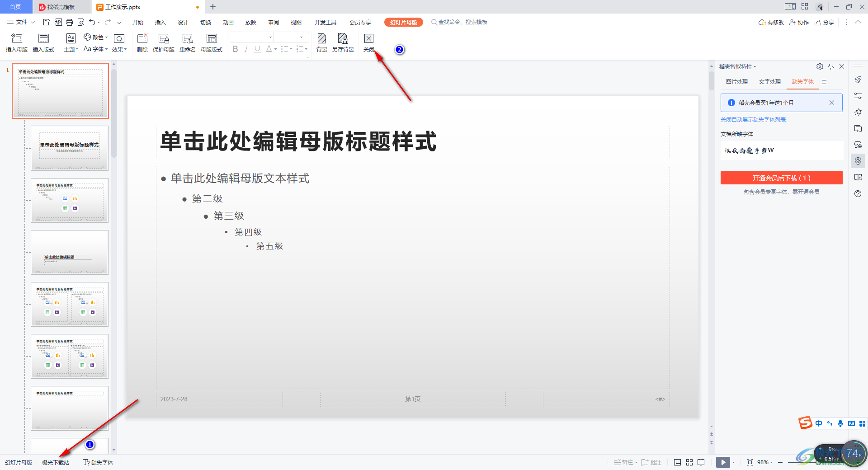Viewport: 868px width, 470px height.
Task: Open the 文件 menu
Action: point(21,22)
